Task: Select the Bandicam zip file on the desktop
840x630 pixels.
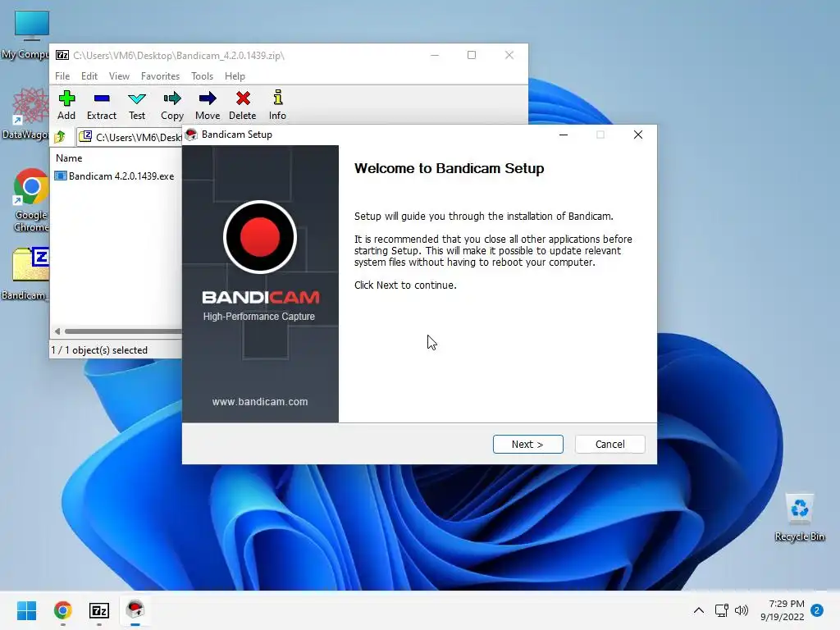Action: pos(27,274)
